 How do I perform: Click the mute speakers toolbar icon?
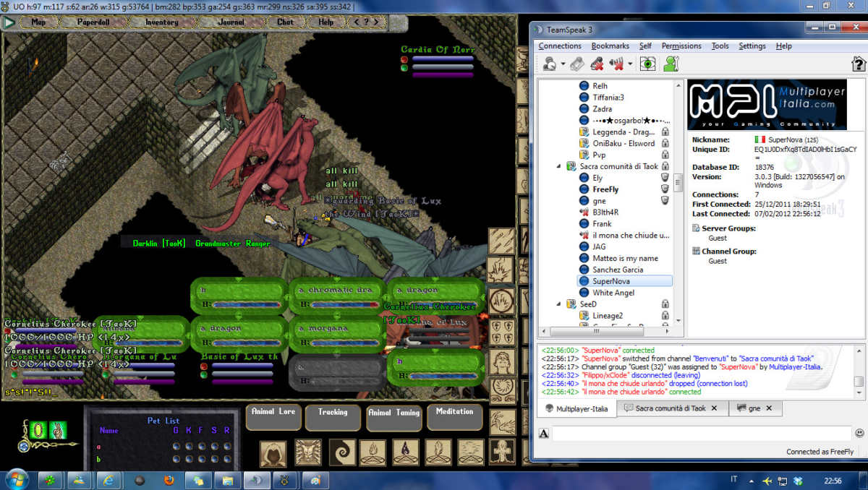[x=616, y=64]
